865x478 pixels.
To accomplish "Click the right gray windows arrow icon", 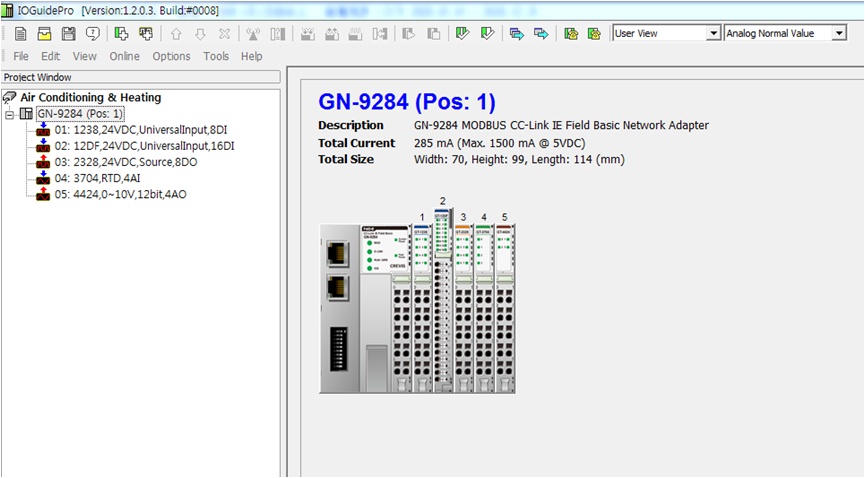I will tap(541, 34).
